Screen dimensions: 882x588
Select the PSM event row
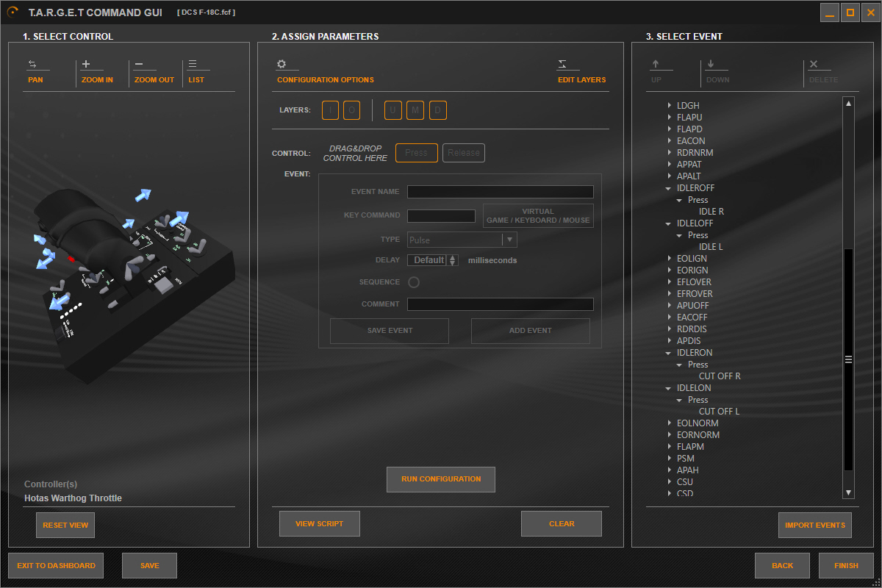click(685, 459)
